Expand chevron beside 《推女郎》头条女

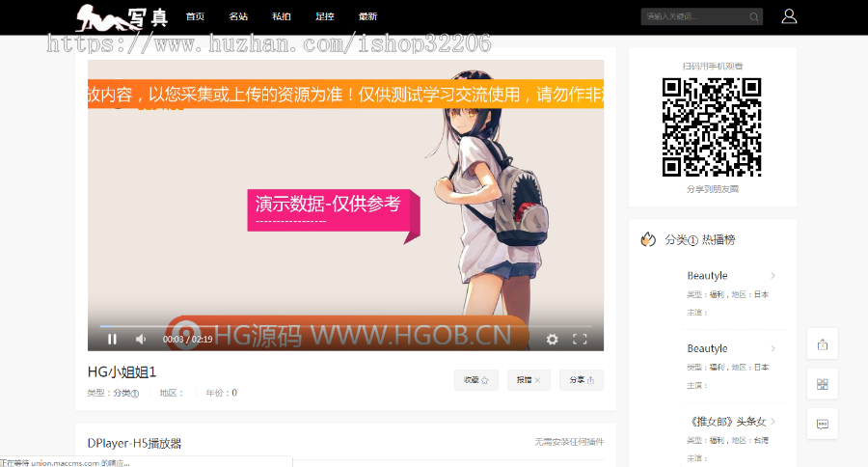(773, 422)
